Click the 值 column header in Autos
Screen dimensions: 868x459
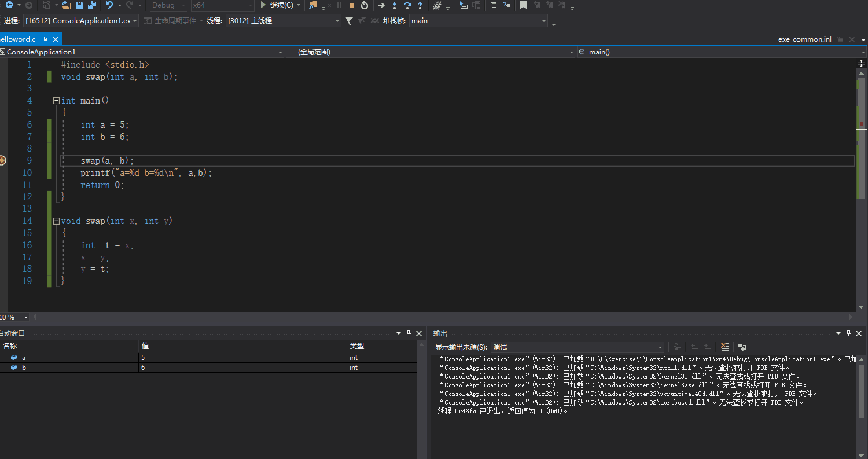coord(243,346)
